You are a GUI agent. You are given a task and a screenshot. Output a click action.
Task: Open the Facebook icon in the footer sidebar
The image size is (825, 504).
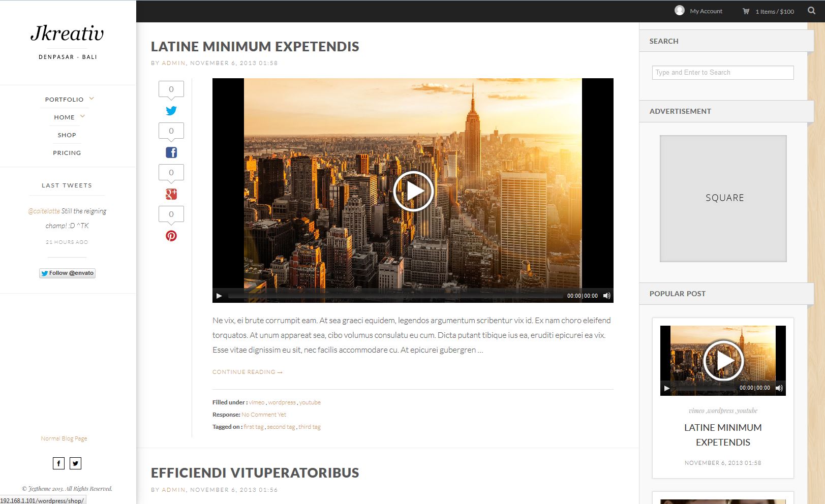(58, 463)
